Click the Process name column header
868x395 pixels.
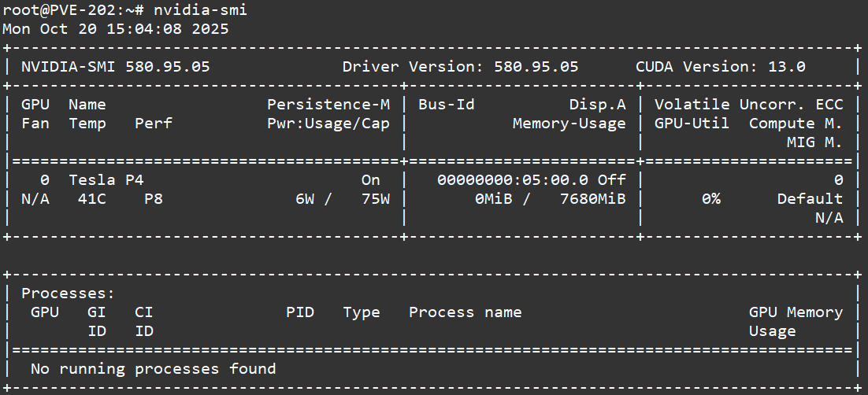point(465,312)
